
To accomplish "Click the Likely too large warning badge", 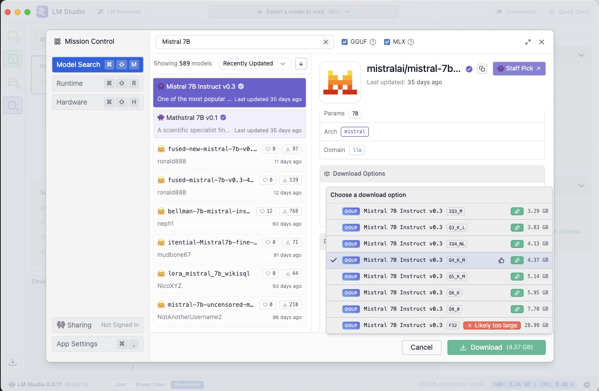I will point(492,325).
